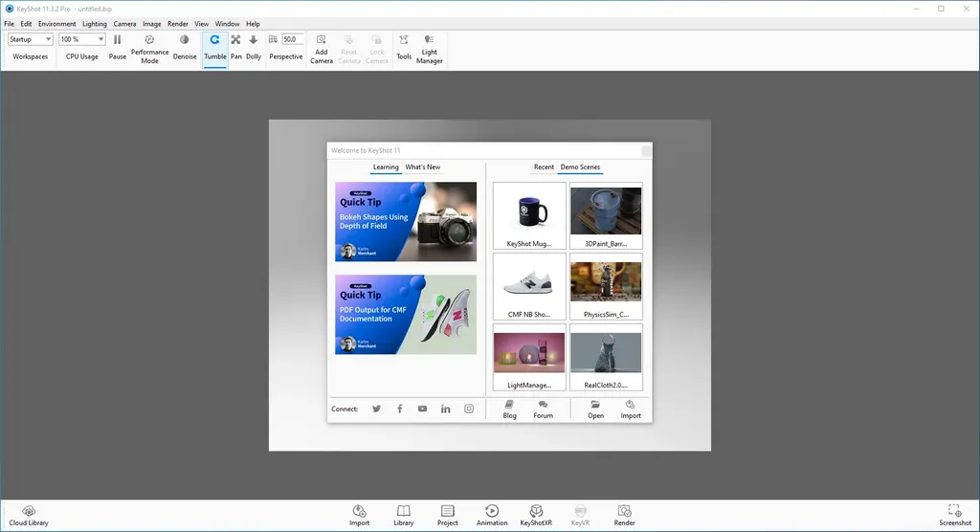Toggle the Denoise option

tap(185, 48)
